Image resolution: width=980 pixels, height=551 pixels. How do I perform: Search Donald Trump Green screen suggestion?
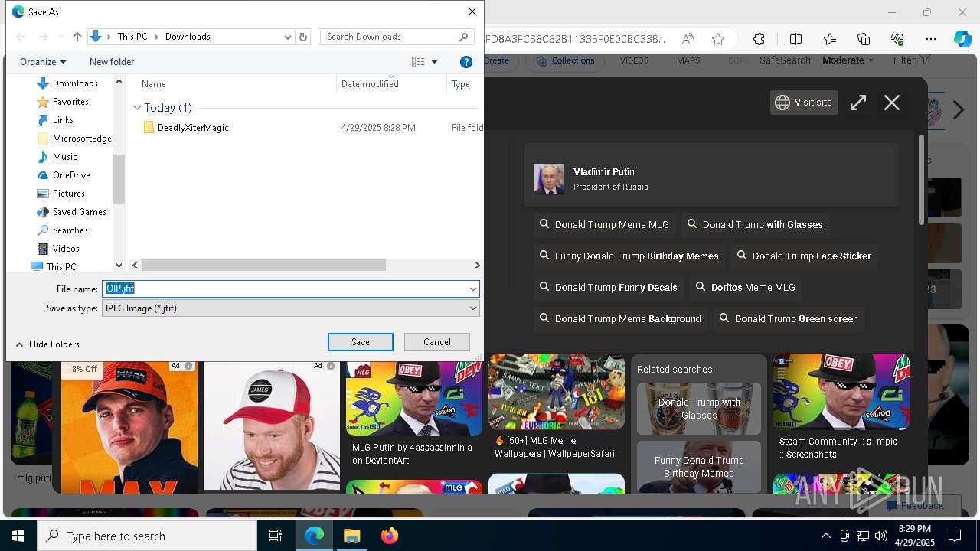click(789, 319)
